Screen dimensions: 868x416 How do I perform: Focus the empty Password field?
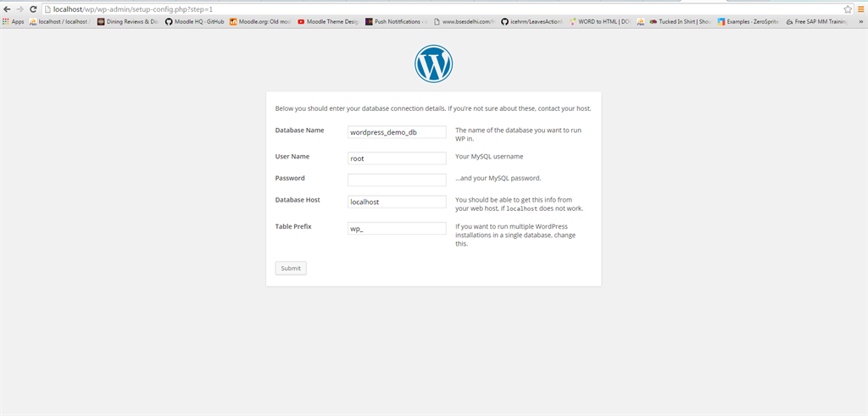tap(397, 180)
